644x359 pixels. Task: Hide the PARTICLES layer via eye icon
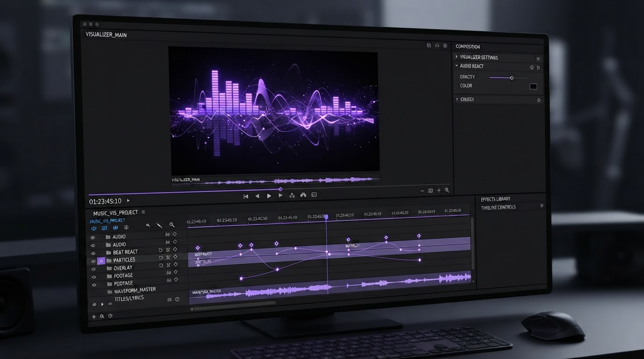[x=93, y=261]
